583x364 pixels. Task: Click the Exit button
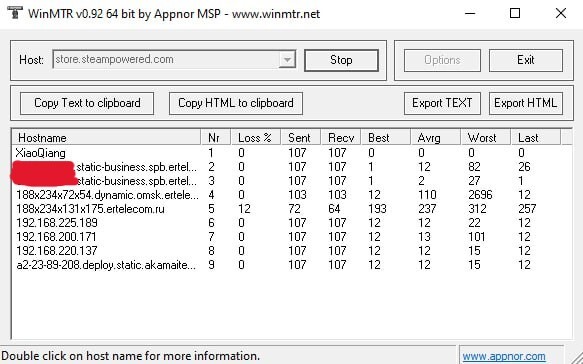pyautogui.click(x=525, y=60)
